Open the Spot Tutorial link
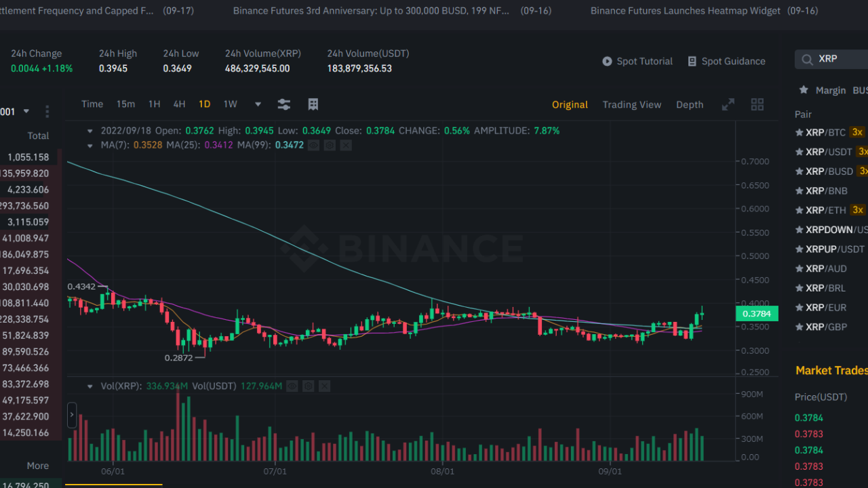This screenshot has height=488, width=868. click(x=637, y=61)
